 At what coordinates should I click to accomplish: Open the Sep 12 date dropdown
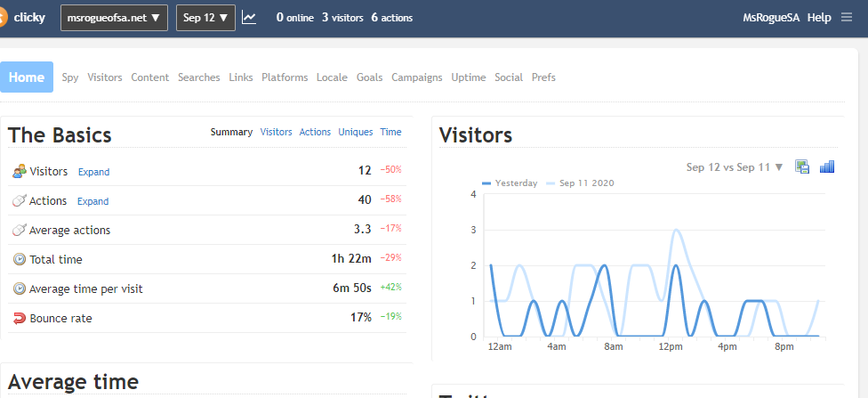[205, 18]
